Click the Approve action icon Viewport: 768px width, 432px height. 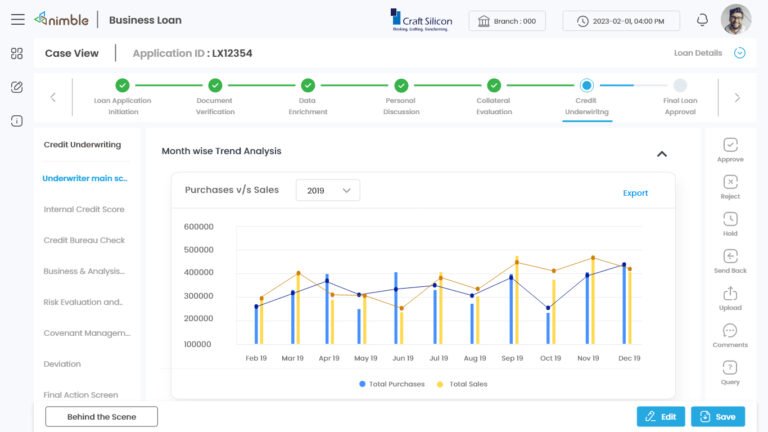[x=730, y=145]
